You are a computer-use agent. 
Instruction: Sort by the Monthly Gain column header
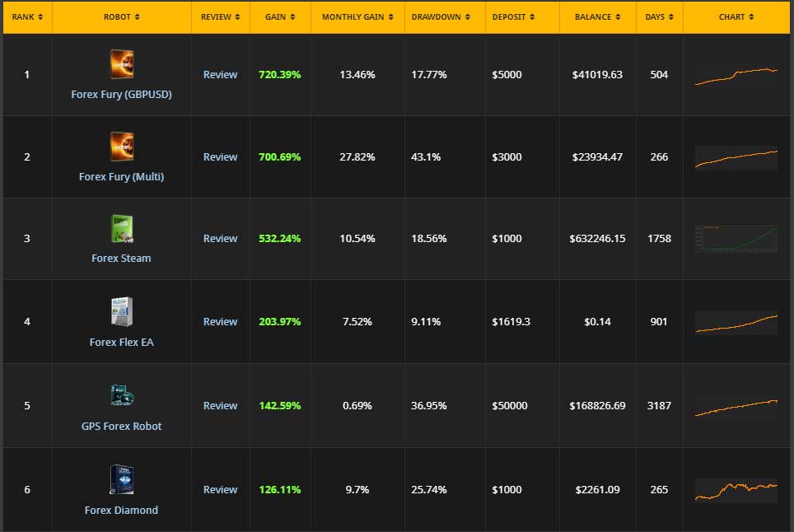point(357,16)
